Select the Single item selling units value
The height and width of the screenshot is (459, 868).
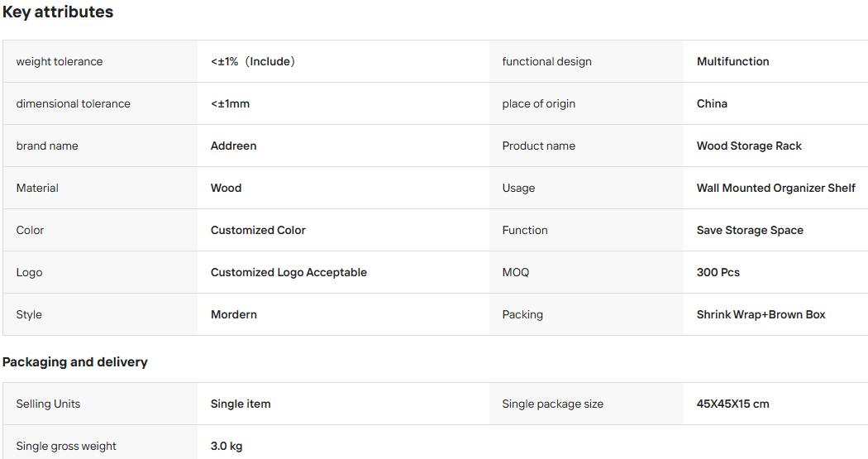pyautogui.click(x=241, y=404)
